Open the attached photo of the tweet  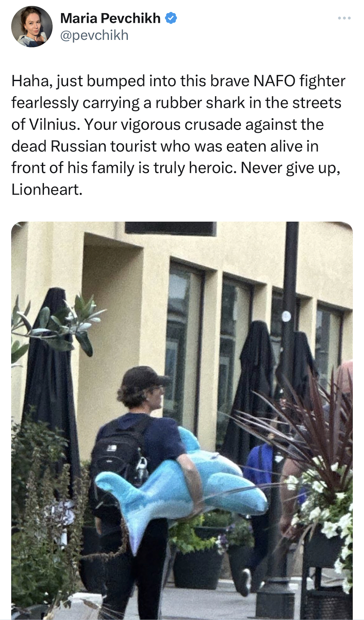pos(182,420)
